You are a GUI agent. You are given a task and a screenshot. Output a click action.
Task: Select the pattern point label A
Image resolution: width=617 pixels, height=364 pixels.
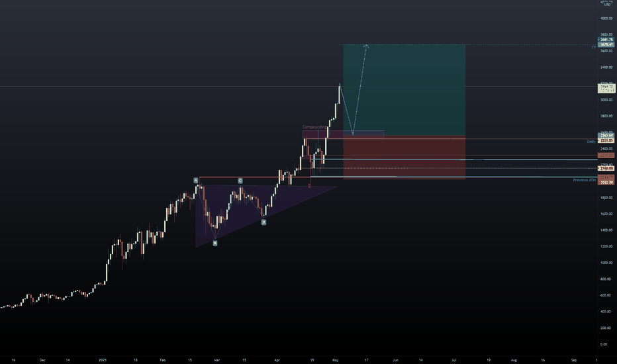[195, 181]
